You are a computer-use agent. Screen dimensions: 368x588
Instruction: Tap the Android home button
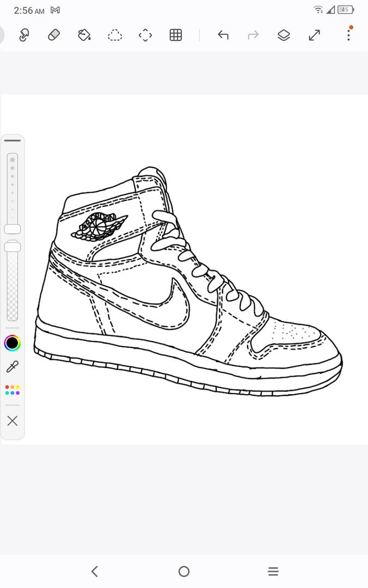coord(184,571)
